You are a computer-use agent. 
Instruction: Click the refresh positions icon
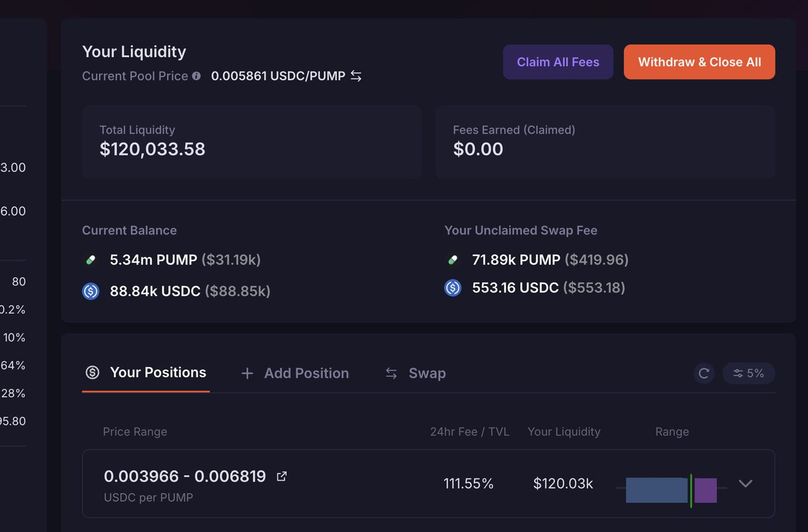(x=704, y=373)
